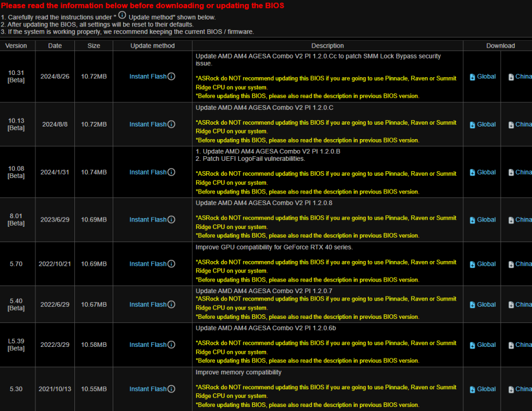Click China download file icon for BIOS 5.70
The height and width of the screenshot is (411, 532).
pos(511,264)
